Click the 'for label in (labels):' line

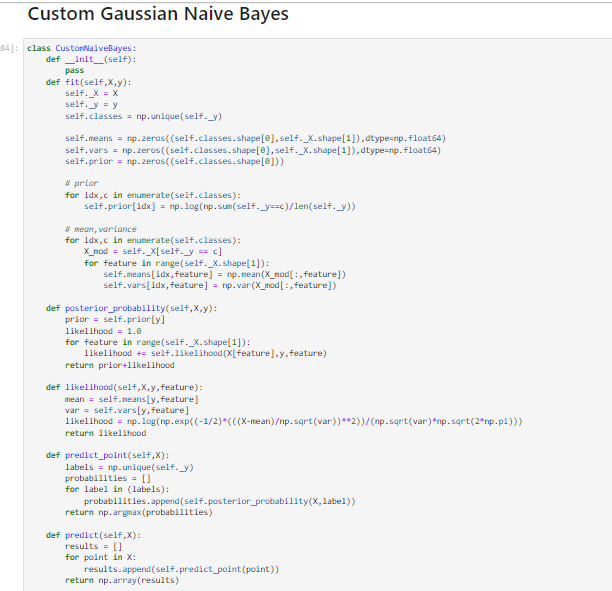pyautogui.click(x=117, y=490)
